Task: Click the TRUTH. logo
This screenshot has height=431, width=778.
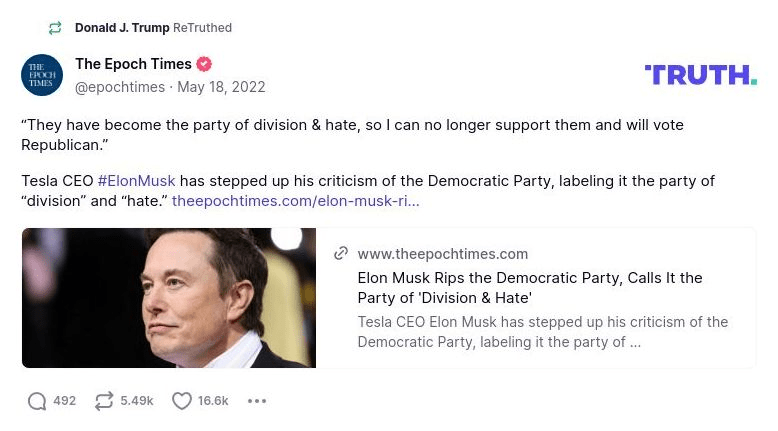Action: (700, 74)
